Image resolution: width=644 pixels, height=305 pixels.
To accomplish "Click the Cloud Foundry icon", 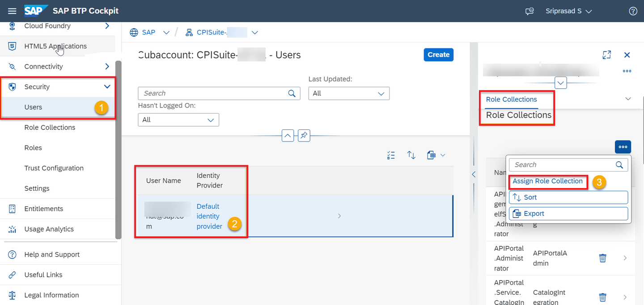I will pos(13,26).
